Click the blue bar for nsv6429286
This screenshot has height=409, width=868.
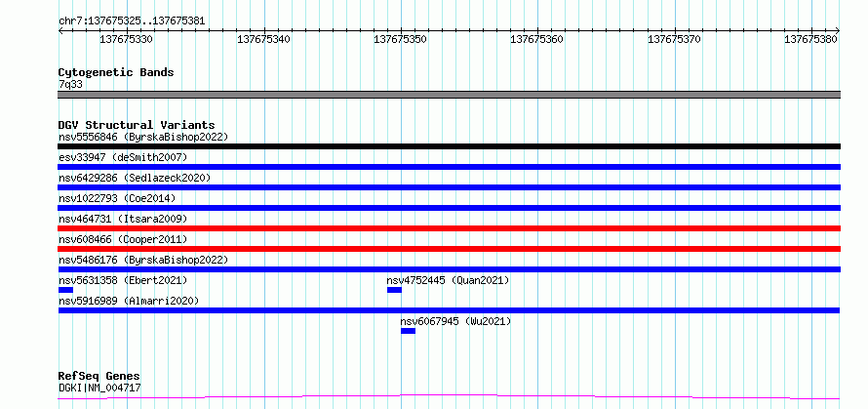449,187
